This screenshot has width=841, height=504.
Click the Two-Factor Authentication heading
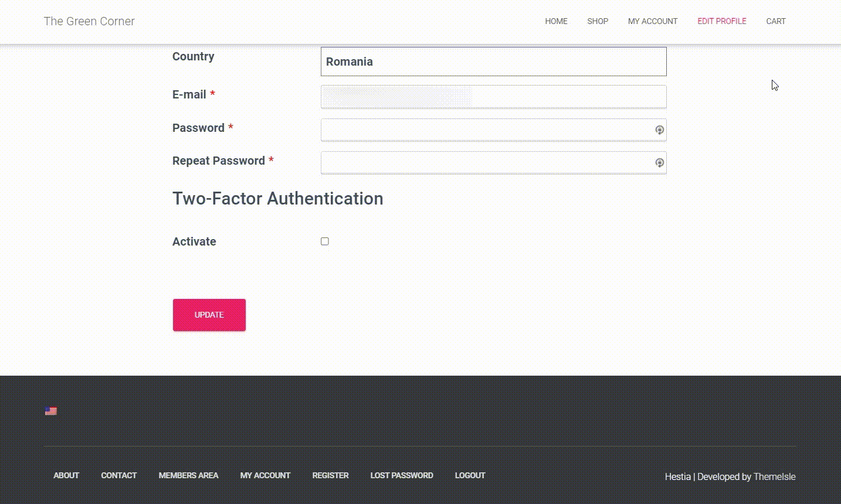[277, 198]
